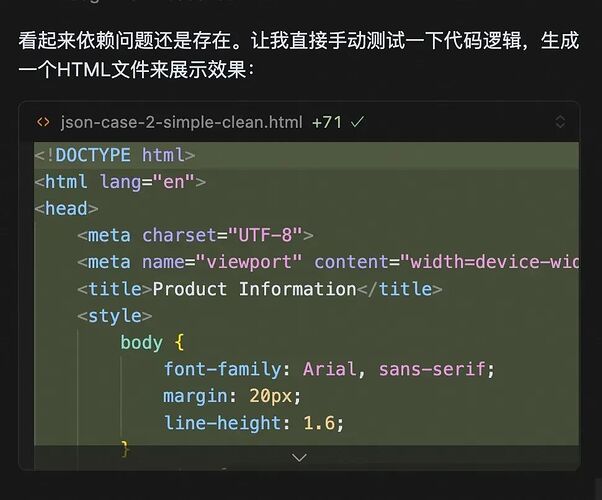602x500 pixels.
Task: Expand the code with the bottom chevron
Action: click(x=299, y=457)
